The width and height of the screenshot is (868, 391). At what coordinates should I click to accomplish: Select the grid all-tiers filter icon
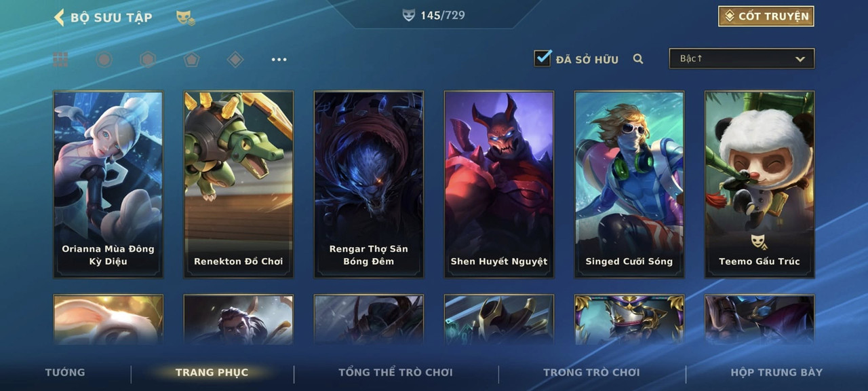coord(61,60)
